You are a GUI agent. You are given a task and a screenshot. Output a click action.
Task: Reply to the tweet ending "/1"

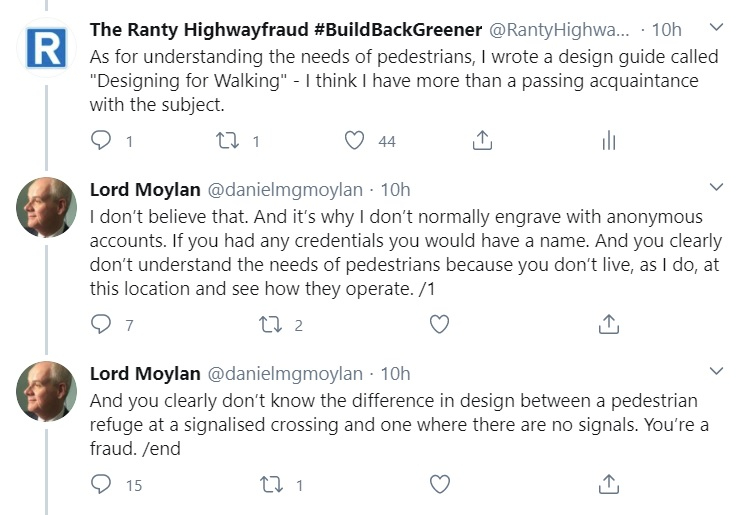(101, 324)
